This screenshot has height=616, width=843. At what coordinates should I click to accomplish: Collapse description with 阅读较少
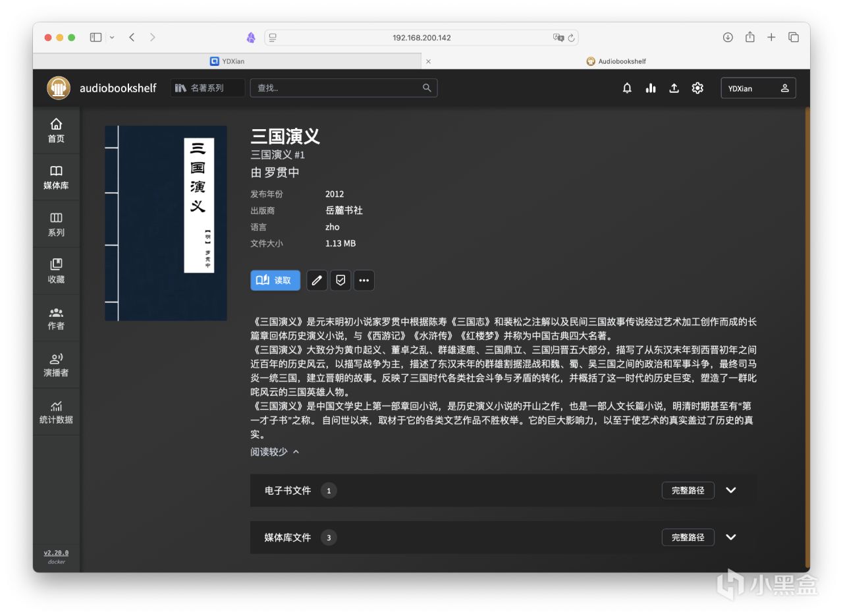click(275, 452)
